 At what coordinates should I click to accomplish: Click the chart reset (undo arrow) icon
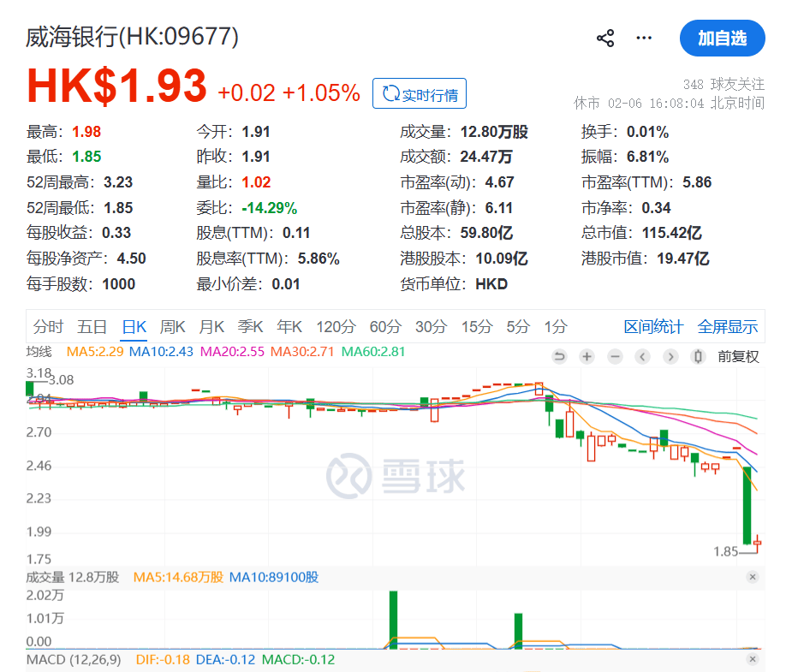(559, 357)
